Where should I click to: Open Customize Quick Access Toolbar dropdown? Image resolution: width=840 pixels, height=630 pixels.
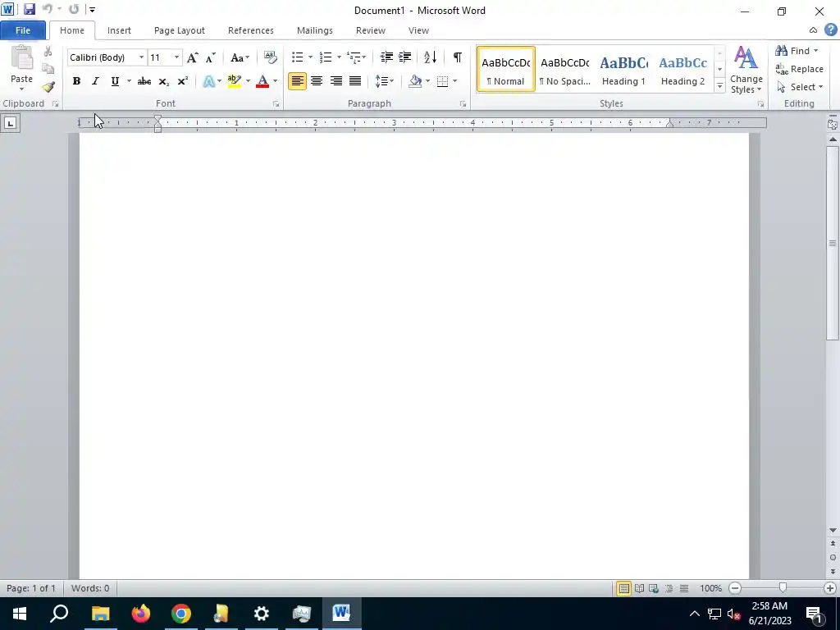[92, 10]
